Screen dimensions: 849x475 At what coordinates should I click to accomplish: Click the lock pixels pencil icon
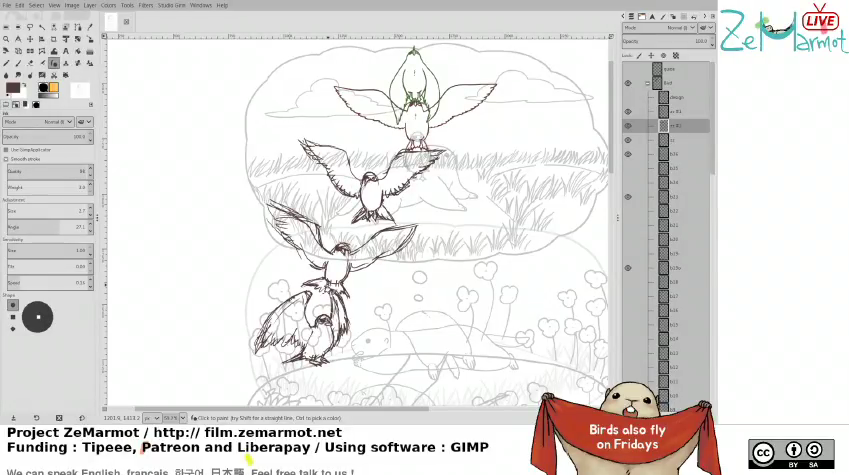[640, 55]
